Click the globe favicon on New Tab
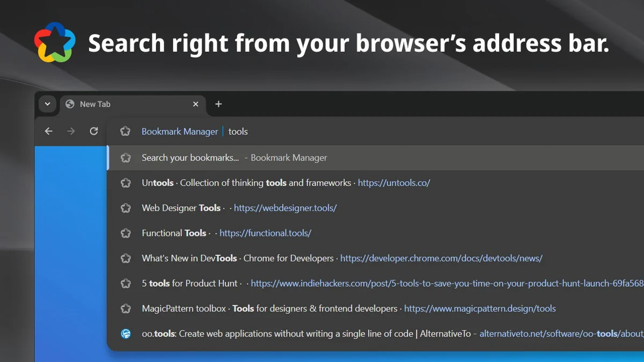The width and height of the screenshot is (644, 362). [x=70, y=104]
